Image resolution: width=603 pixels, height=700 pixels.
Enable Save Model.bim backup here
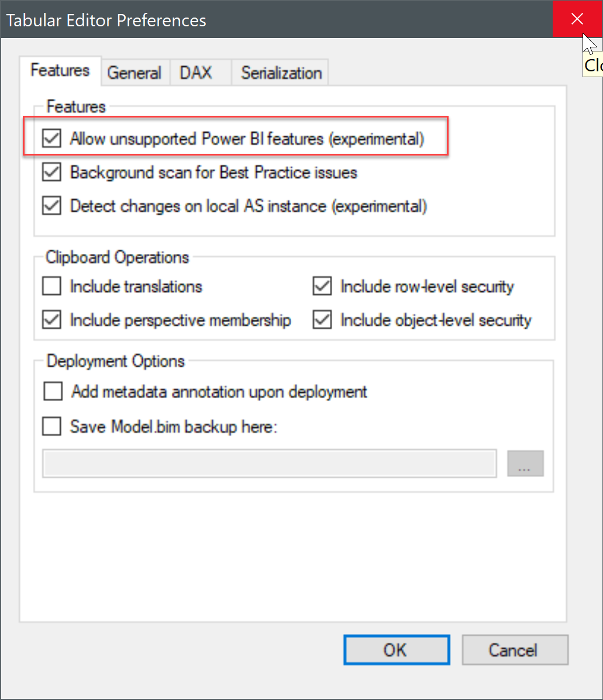pos(52,427)
